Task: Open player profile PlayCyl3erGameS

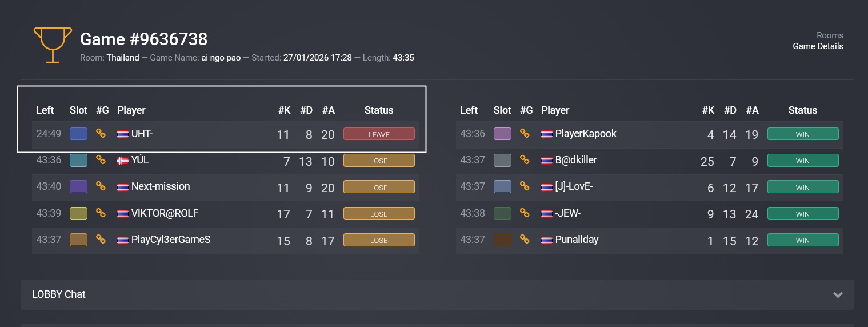Action: (171, 240)
